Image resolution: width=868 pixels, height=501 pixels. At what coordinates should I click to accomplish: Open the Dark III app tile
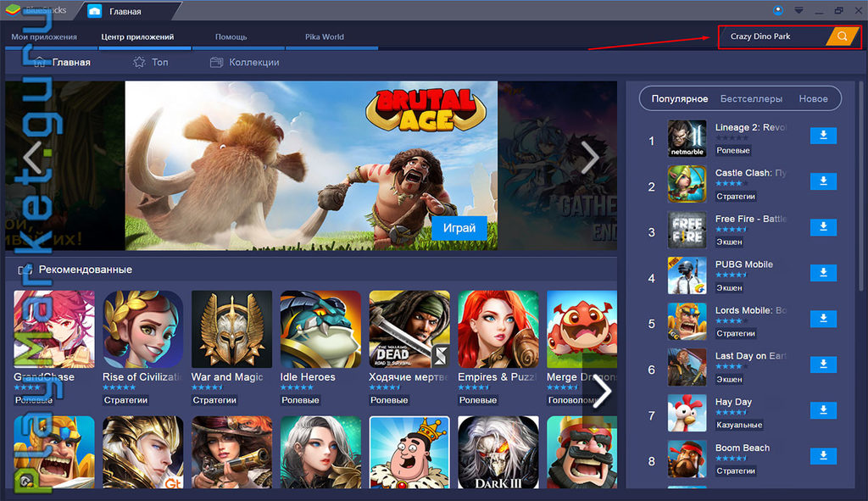tap(498, 453)
